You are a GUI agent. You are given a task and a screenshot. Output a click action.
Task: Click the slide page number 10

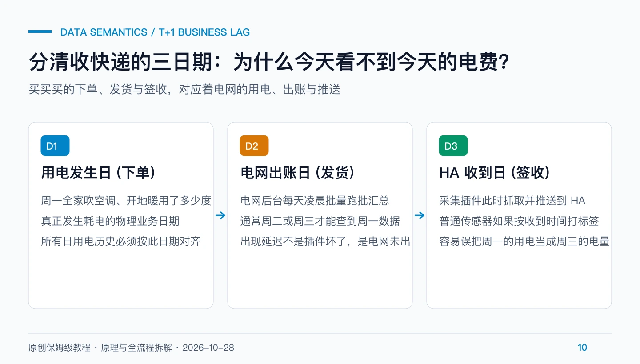(582, 348)
